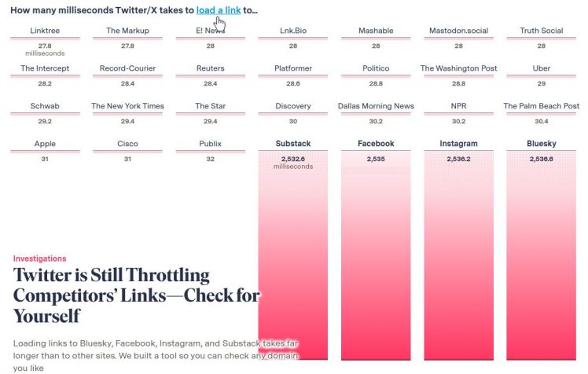Click The New York Times entry

click(x=127, y=106)
